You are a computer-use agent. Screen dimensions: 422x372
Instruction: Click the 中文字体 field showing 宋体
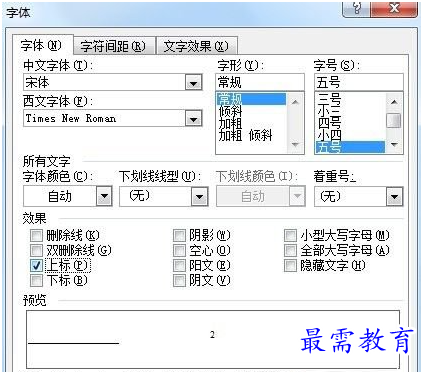pos(104,82)
